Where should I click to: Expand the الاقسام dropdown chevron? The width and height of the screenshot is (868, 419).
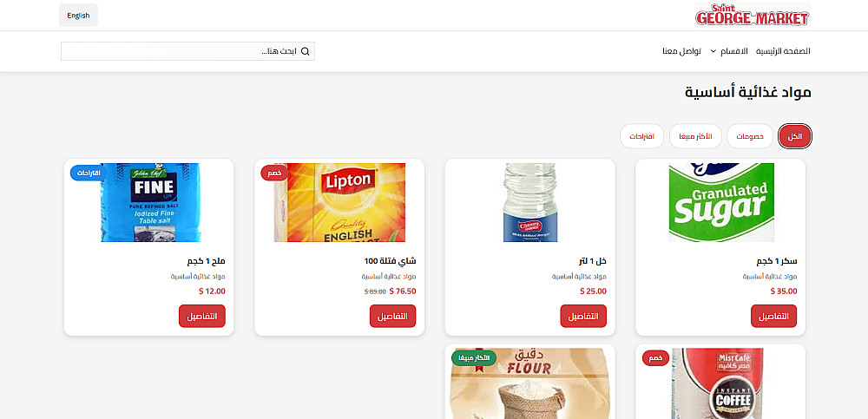pos(713,51)
